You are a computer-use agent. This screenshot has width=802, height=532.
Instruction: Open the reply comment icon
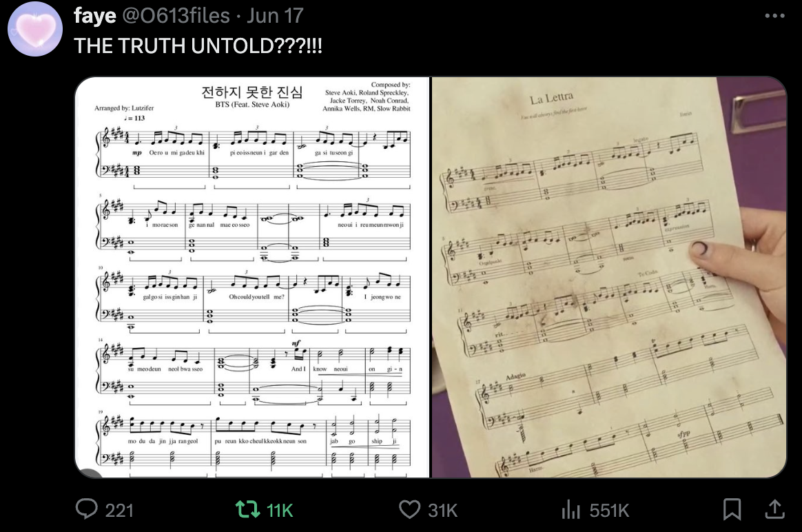pos(86,509)
